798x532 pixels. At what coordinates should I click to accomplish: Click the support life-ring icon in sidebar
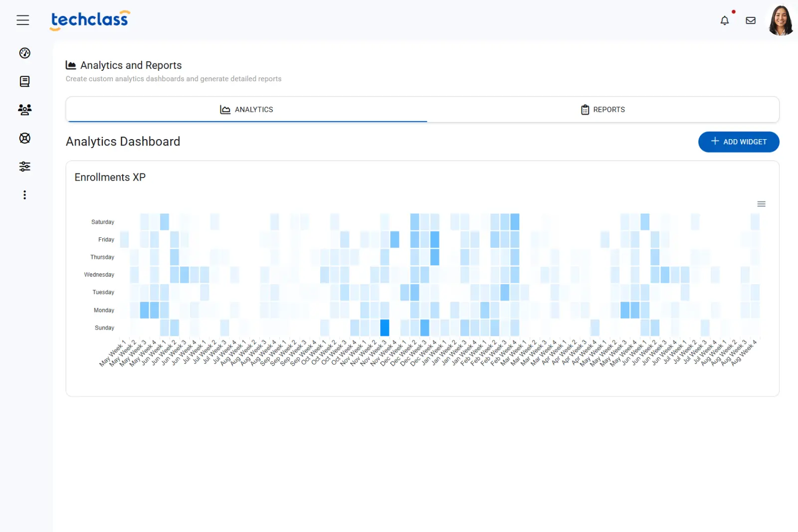[x=24, y=139]
